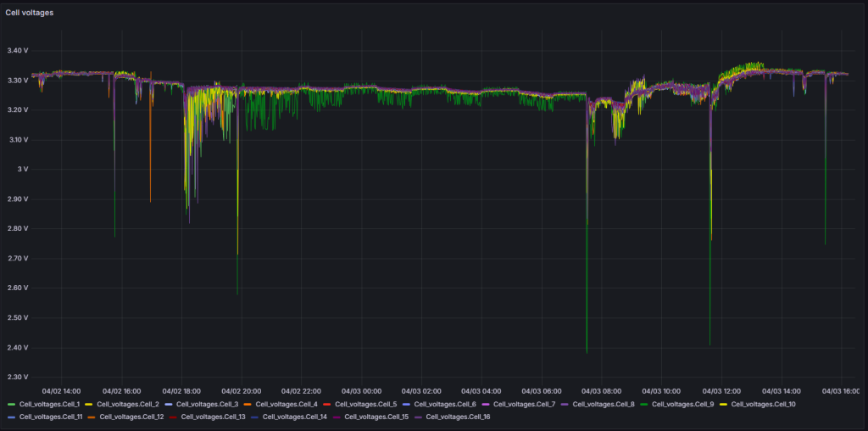The width and height of the screenshot is (868, 431).
Task: Toggle Cell_voltages.Cell_4 series in legend
Action: 287,405
